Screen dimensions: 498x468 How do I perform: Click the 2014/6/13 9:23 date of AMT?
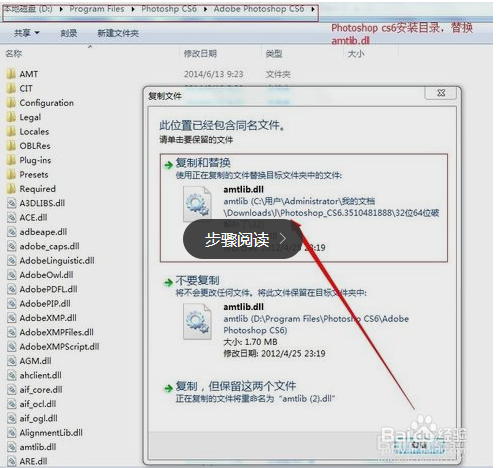pyautogui.click(x=214, y=74)
